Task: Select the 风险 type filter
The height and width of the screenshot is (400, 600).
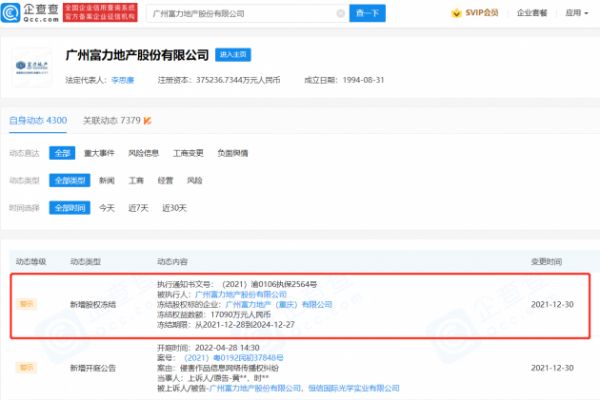Action: click(x=194, y=180)
